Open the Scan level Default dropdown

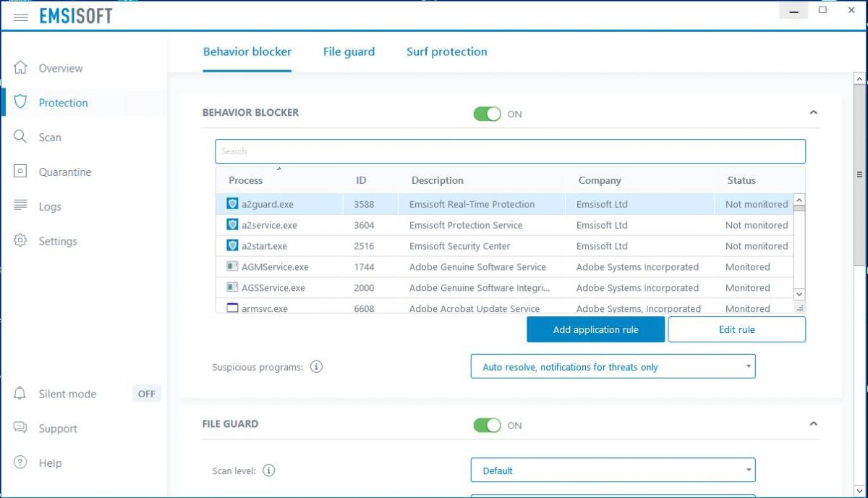pos(613,470)
